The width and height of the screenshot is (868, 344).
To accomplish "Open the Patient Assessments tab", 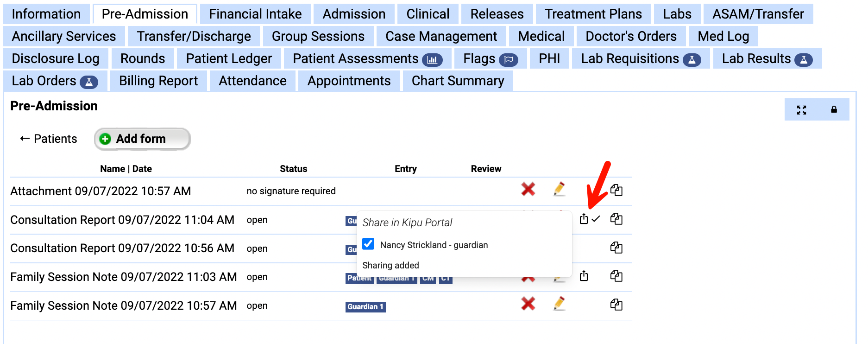I will click(367, 59).
